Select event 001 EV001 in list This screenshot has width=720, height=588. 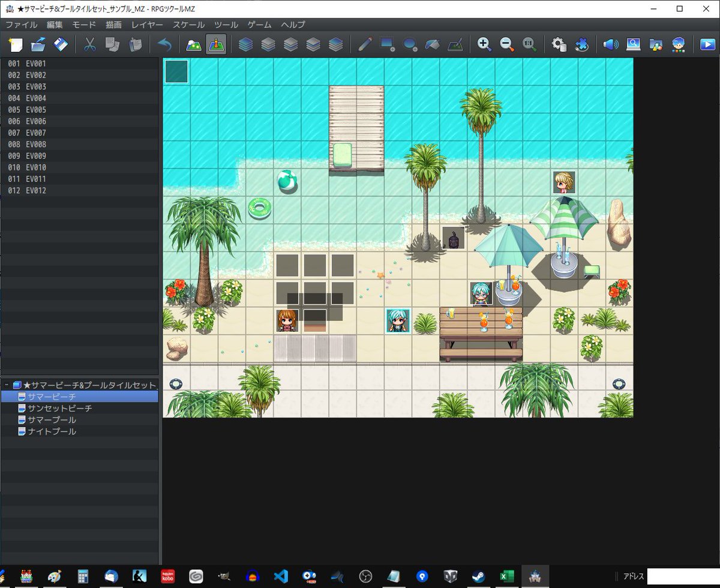coord(80,64)
